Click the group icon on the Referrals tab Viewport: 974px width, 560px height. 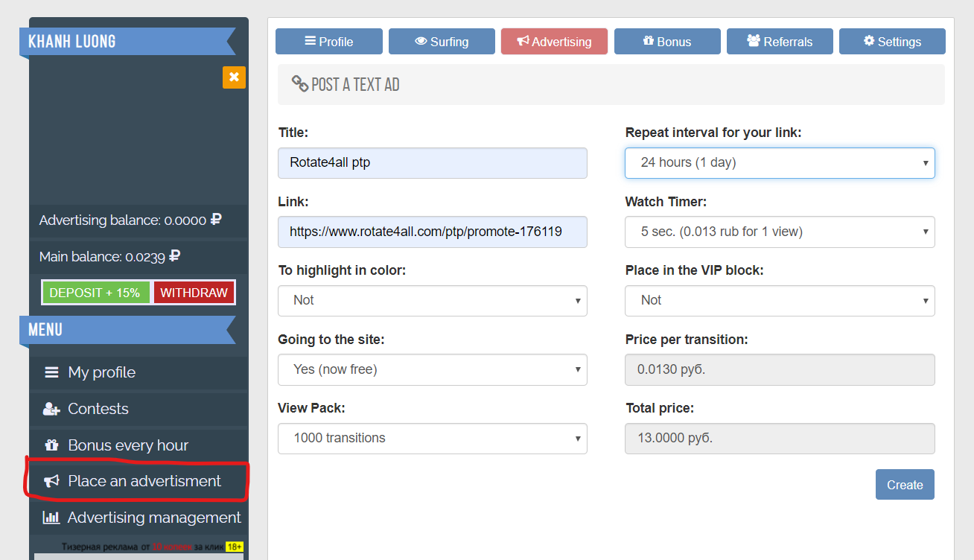pyautogui.click(x=753, y=42)
